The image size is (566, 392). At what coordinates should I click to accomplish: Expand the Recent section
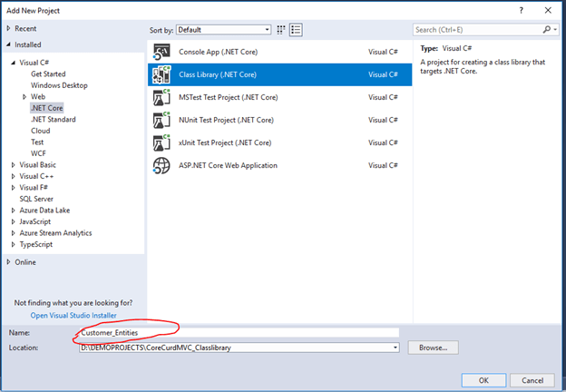[x=9, y=28]
